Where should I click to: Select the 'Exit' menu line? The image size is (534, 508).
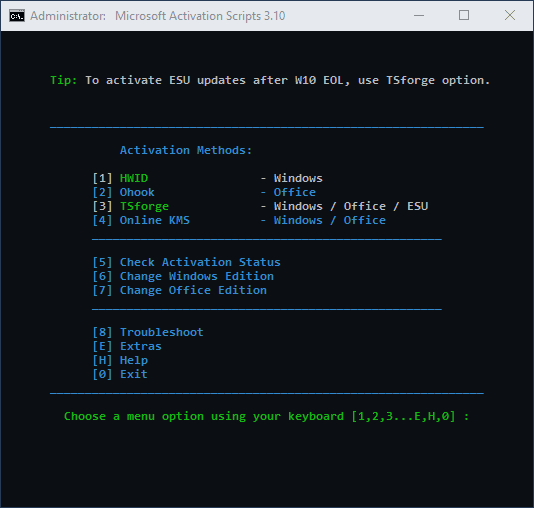coord(134,374)
